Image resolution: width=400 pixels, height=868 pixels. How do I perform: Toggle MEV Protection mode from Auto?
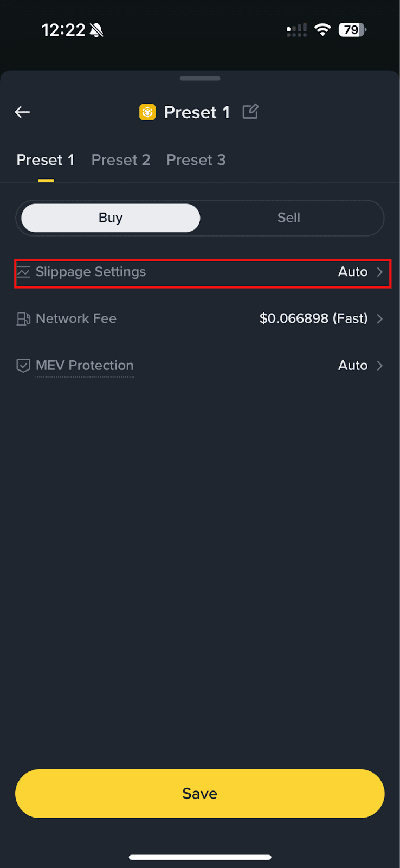point(352,365)
